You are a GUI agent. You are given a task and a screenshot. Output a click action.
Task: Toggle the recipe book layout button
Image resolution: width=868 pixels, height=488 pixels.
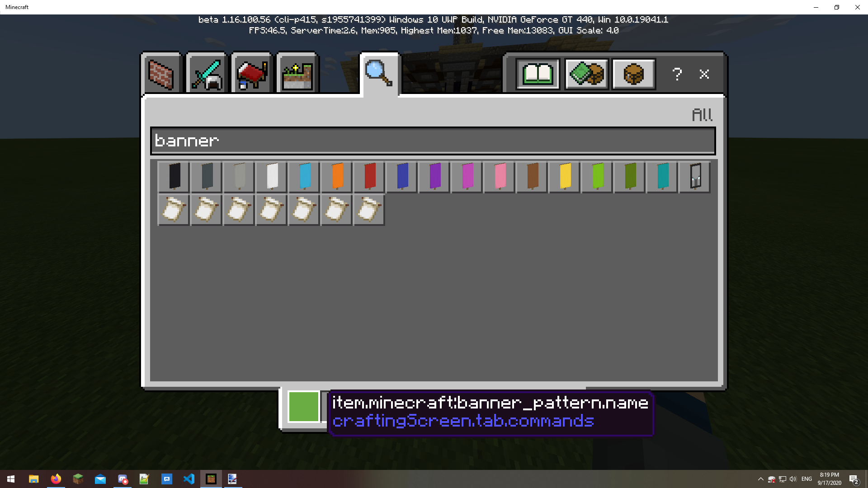(x=538, y=74)
